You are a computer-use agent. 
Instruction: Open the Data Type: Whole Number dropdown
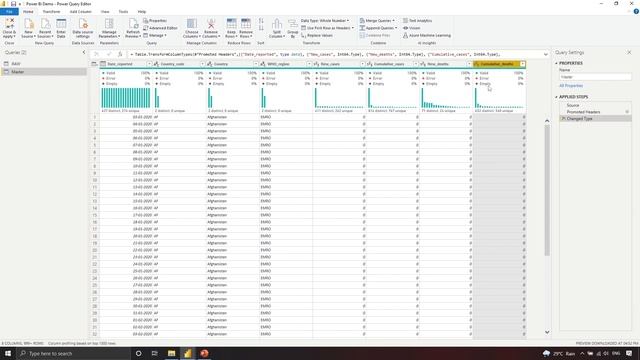(325, 20)
